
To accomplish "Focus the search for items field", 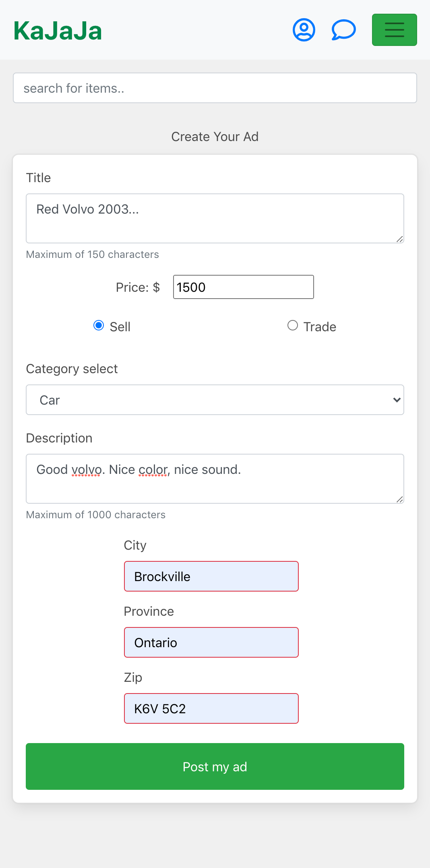I will tap(215, 88).
